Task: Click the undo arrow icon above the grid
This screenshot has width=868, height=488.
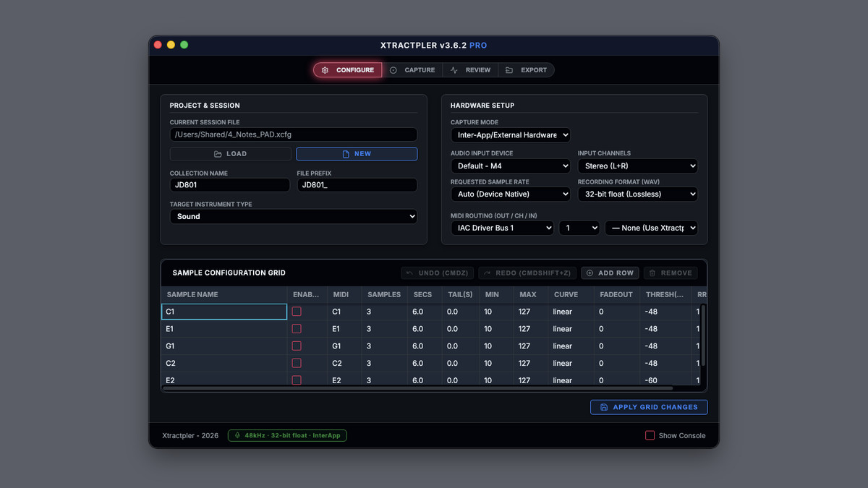Action: click(411, 273)
